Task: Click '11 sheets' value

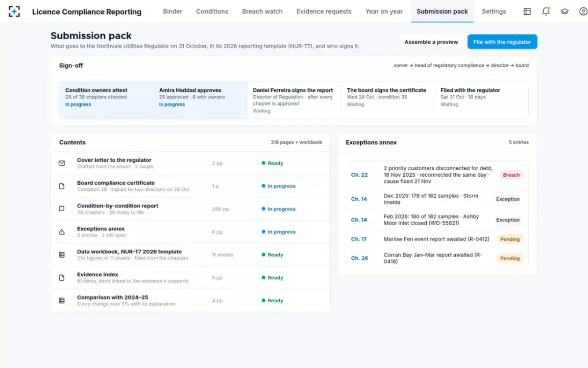Action: coord(222,255)
